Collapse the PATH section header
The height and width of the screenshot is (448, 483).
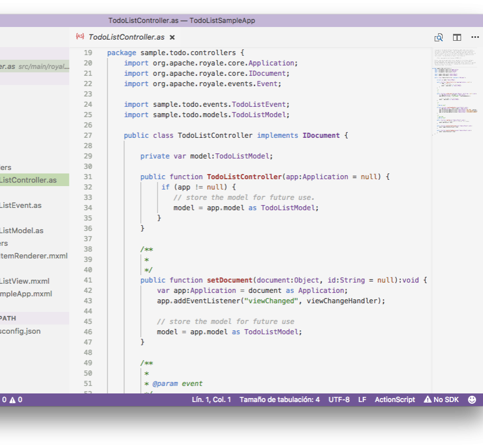(8, 318)
